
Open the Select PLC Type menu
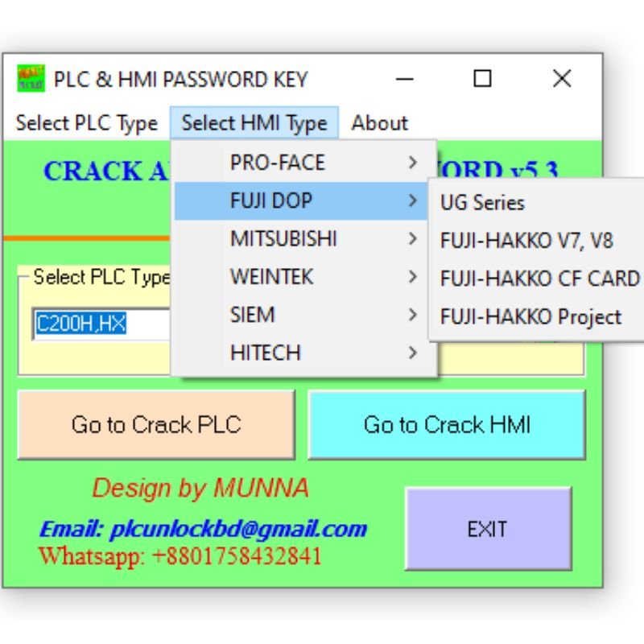tap(87, 123)
